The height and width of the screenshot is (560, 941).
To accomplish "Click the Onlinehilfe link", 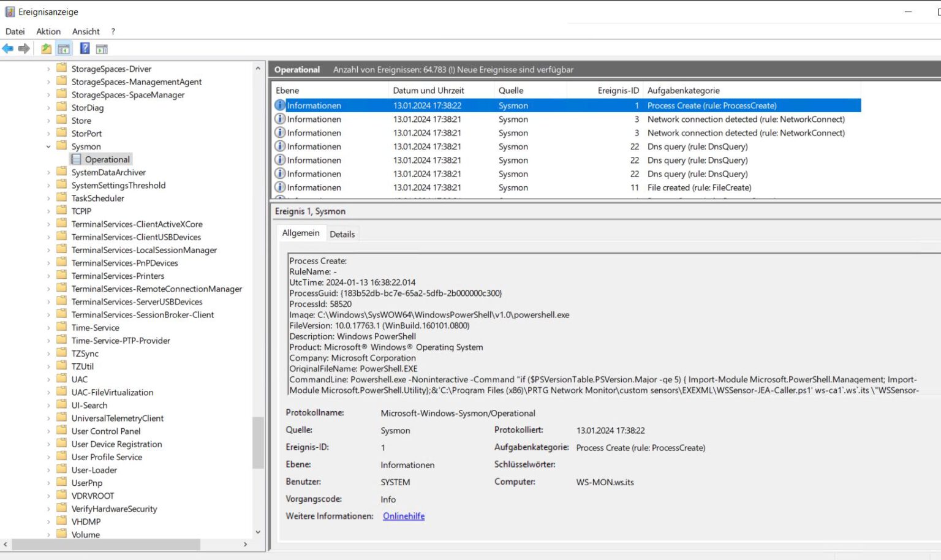I will point(403,516).
